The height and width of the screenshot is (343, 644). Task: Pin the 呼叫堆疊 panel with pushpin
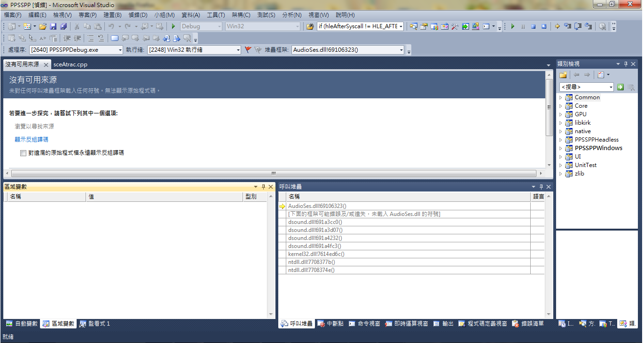tap(541, 187)
